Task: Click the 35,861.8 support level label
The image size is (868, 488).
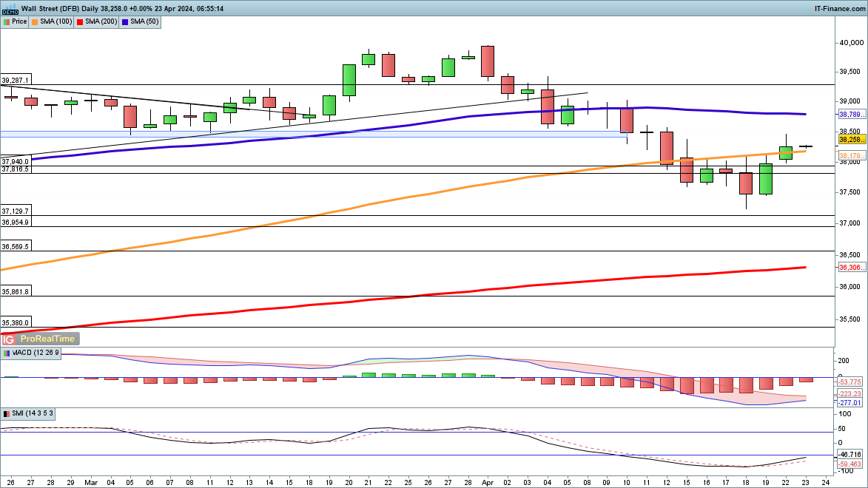Action: pyautogui.click(x=16, y=292)
